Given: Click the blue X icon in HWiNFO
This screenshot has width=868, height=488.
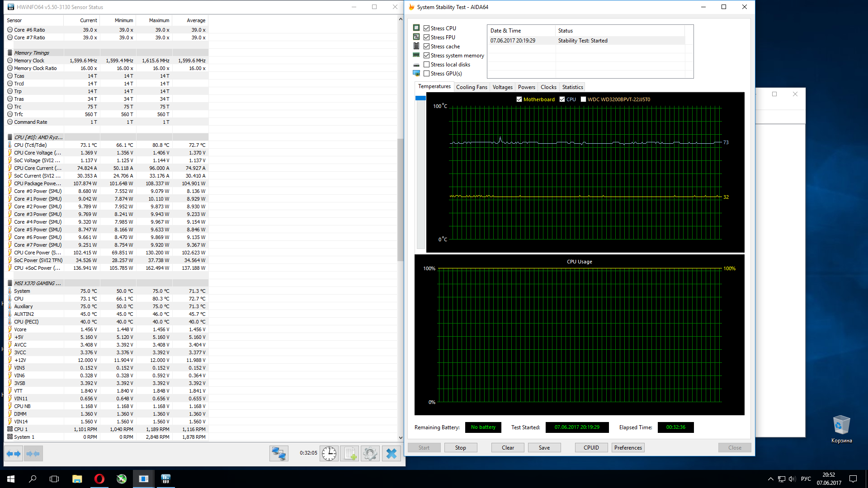Looking at the screenshot, I should (x=392, y=453).
